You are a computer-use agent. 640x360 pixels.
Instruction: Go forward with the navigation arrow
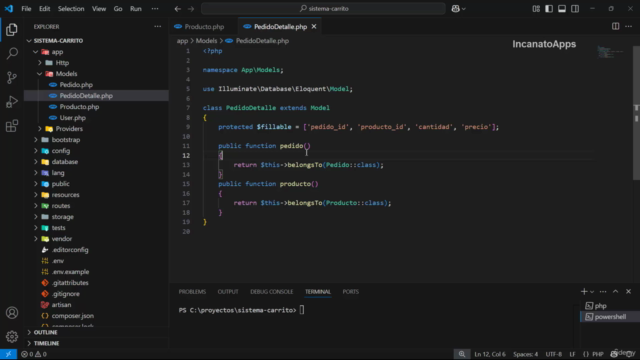pyautogui.click(x=191, y=9)
